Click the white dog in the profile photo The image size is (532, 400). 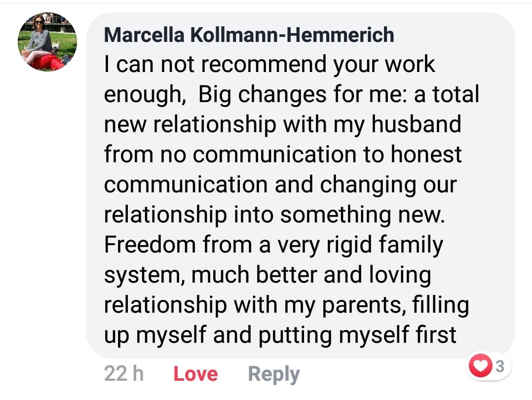tap(56, 47)
